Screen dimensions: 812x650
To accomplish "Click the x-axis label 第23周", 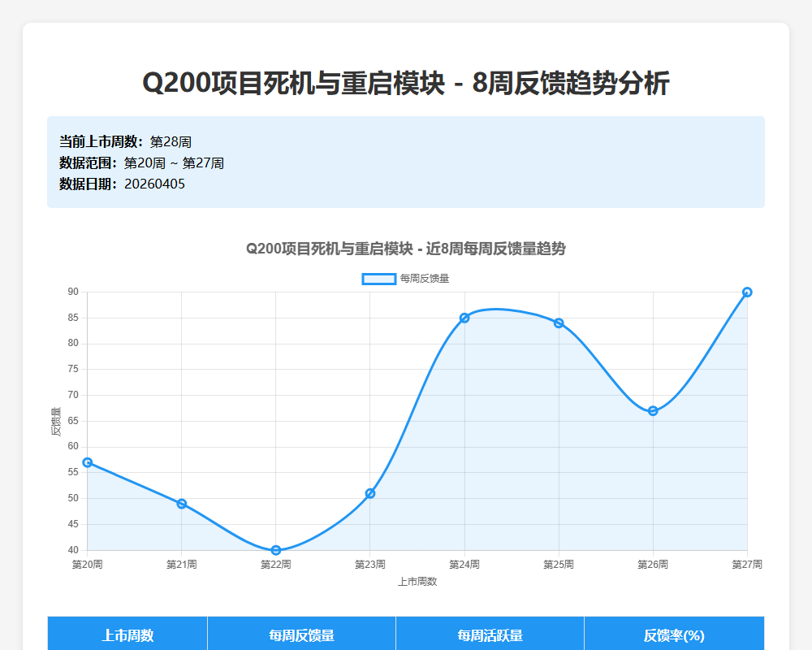I will pos(370,565).
